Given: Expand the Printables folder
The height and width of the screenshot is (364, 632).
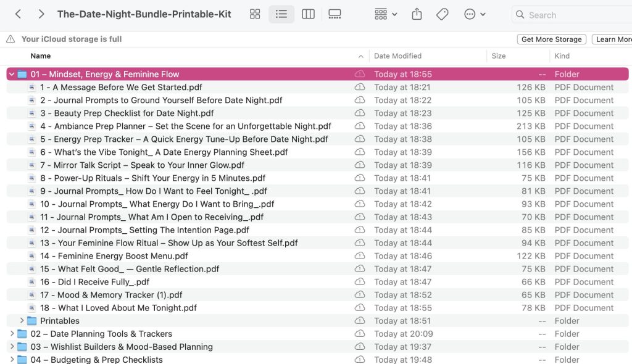Looking at the screenshot, I should click(22, 321).
